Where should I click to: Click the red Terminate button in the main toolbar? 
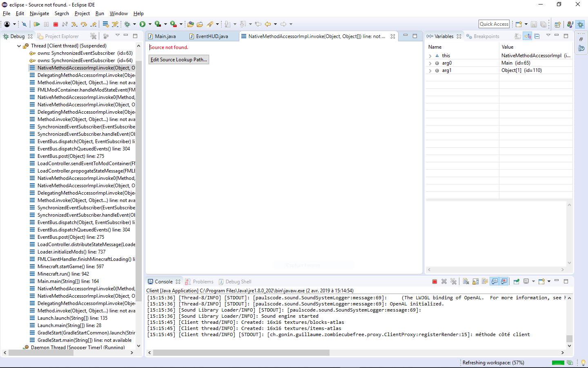tap(56, 25)
